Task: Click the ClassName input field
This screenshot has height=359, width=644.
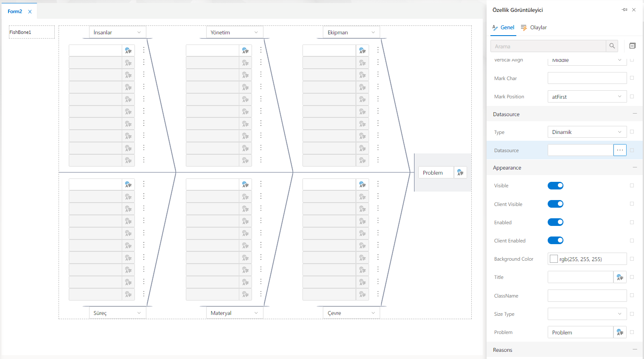Action: click(x=587, y=295)
